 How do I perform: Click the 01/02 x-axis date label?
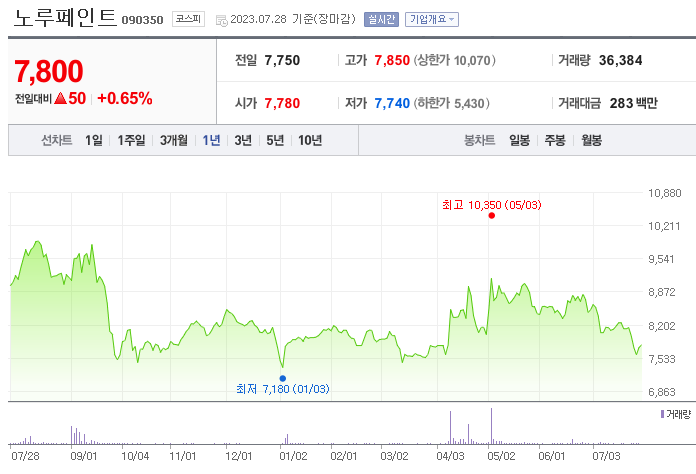(x=293, y=456)
